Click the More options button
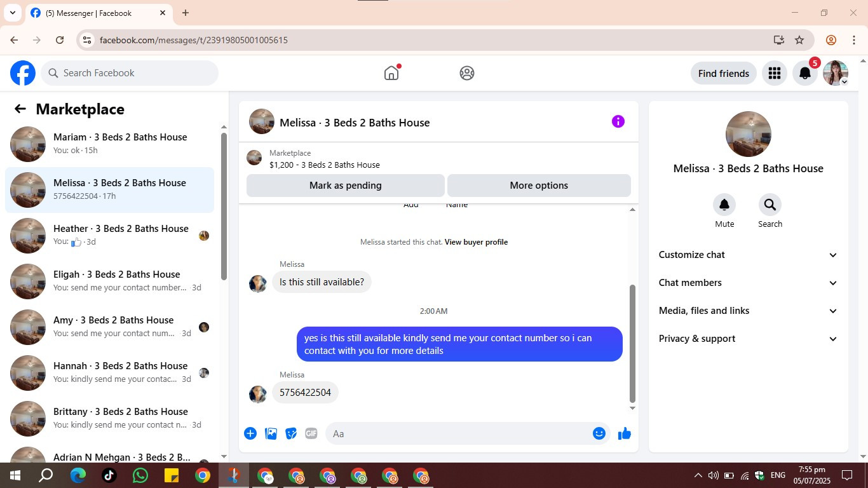Screen dimensions: 868x488 point(539,186)
